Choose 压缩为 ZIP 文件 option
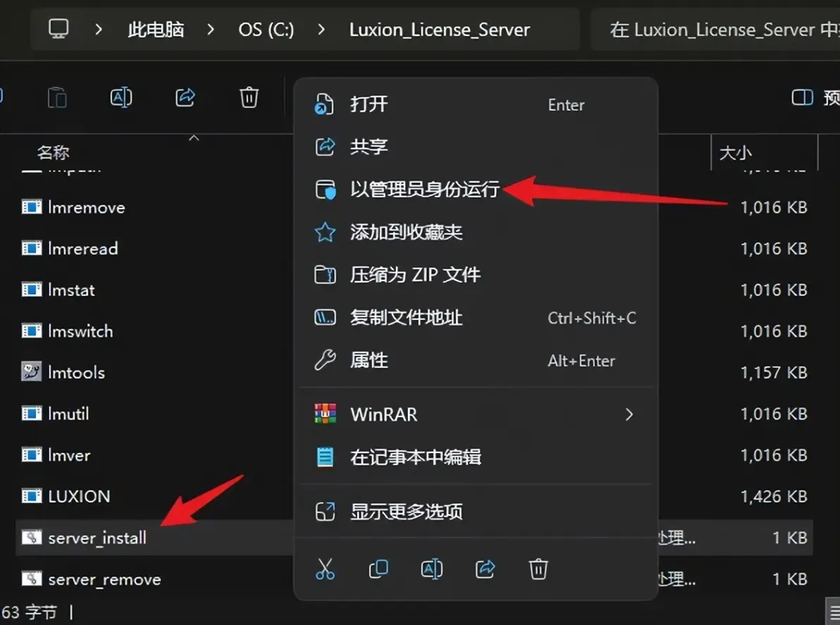840x625 pixels. pos(476,275)
